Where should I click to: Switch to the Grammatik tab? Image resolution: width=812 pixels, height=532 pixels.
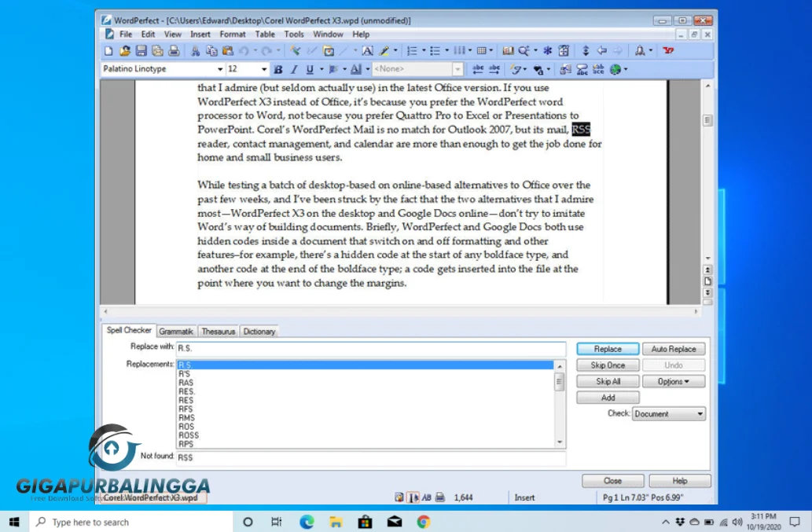(176, 331)
